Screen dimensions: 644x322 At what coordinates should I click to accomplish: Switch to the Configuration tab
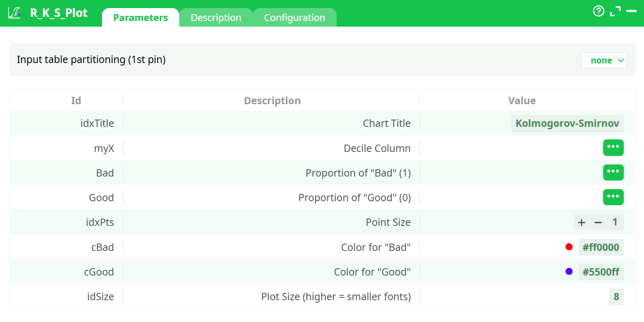(294, 18)
